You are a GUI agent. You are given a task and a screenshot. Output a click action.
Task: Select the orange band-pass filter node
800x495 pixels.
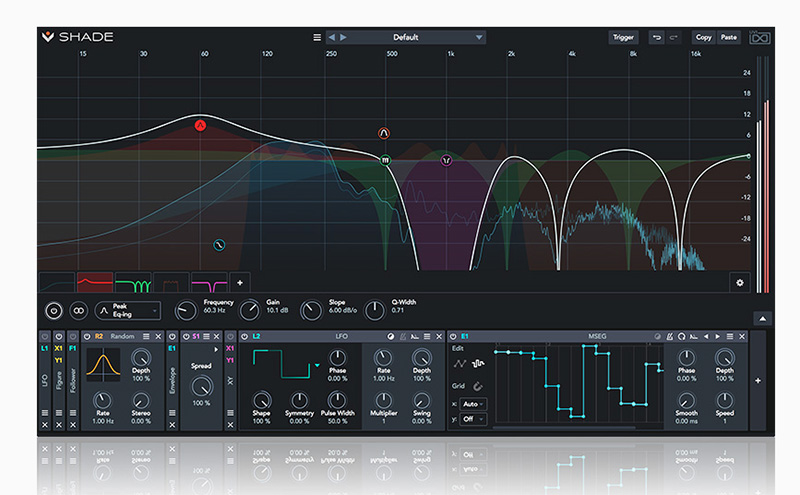click(384, 134)
